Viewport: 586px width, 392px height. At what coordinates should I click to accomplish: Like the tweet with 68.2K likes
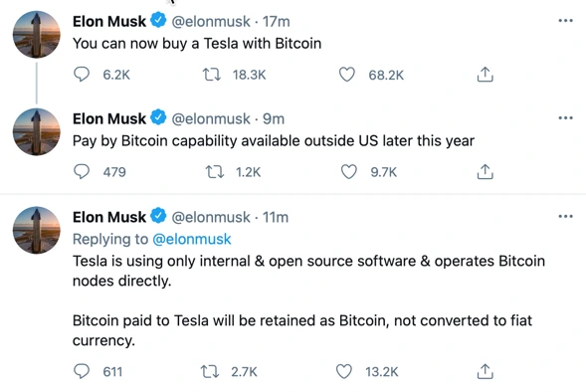click(x=347, y=75)
